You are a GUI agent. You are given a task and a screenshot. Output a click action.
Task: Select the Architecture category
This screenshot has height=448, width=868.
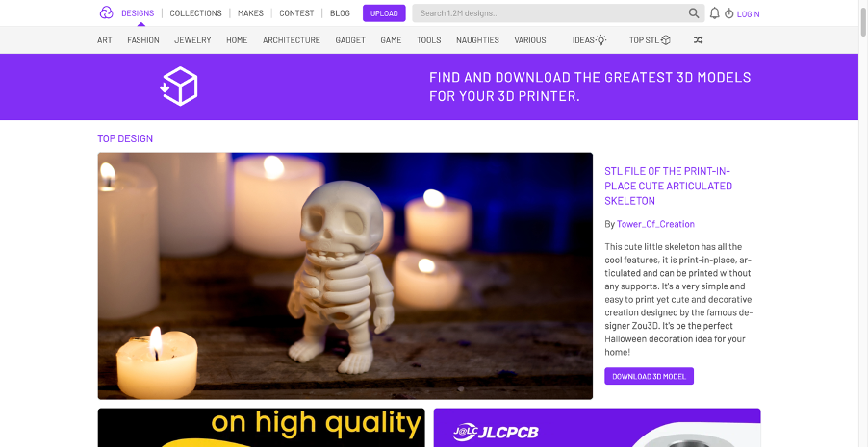tap(292, 39)
